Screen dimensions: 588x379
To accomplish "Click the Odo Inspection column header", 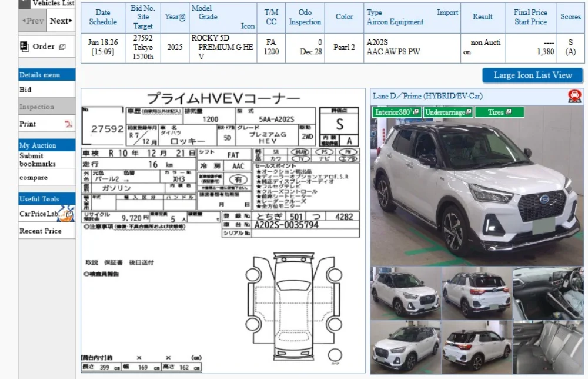I will click(x=305, y=17).
